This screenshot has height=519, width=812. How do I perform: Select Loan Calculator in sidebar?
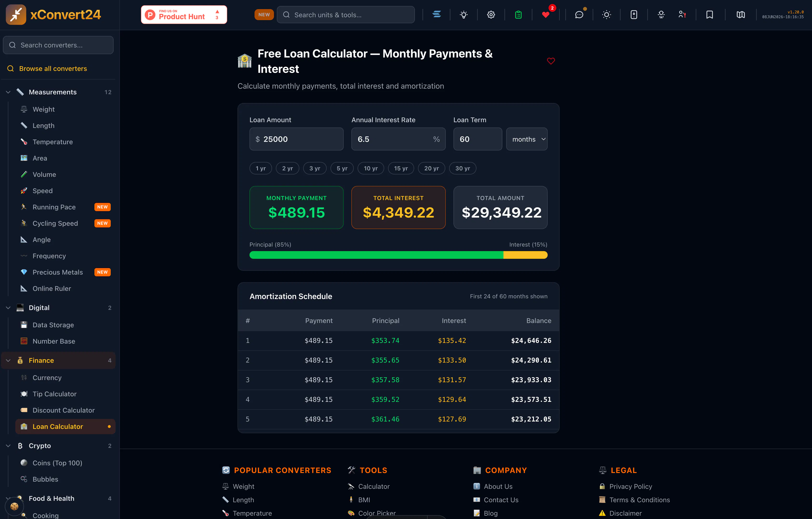click(65, 426)
